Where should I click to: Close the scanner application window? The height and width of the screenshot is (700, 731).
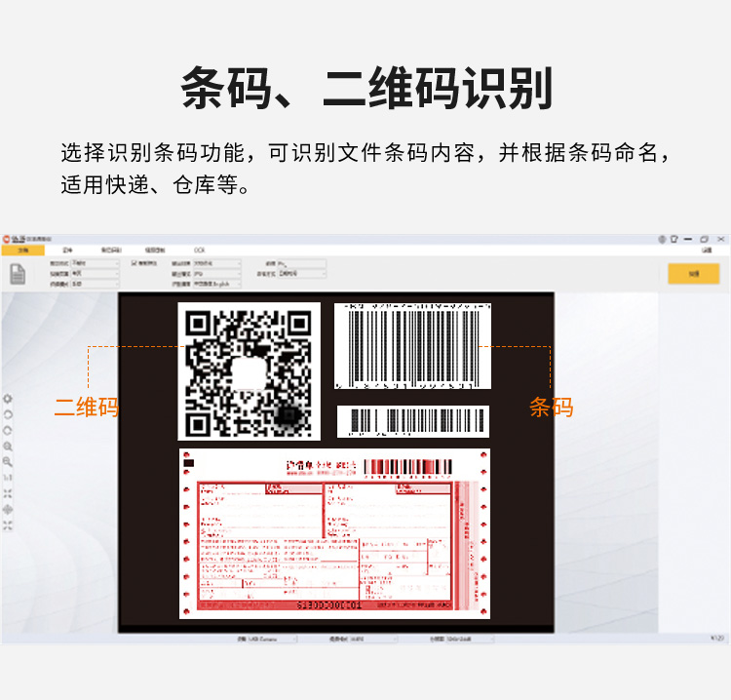(720, 239)
